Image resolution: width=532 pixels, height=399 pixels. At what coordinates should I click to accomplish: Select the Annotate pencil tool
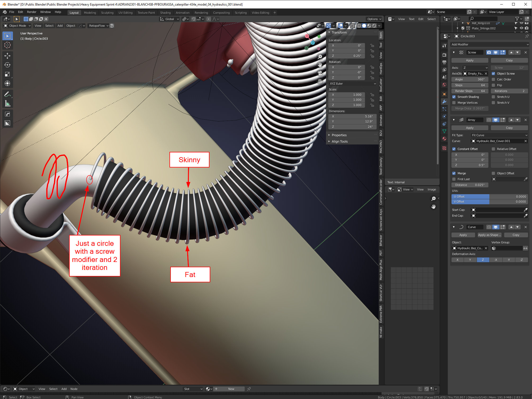(x=7, y=94)
